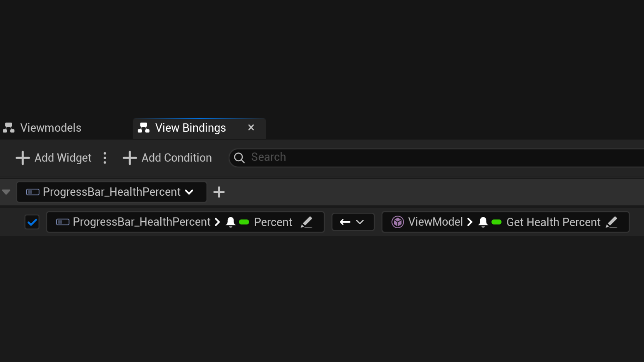Select the View Bindings tab
644x362 pixels.
[x=190, y=128]
